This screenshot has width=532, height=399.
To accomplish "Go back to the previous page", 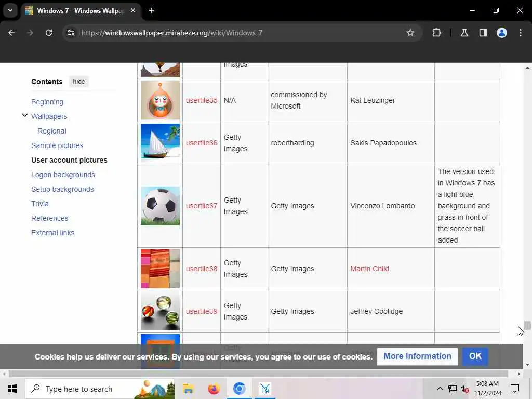I will point(11,33).
